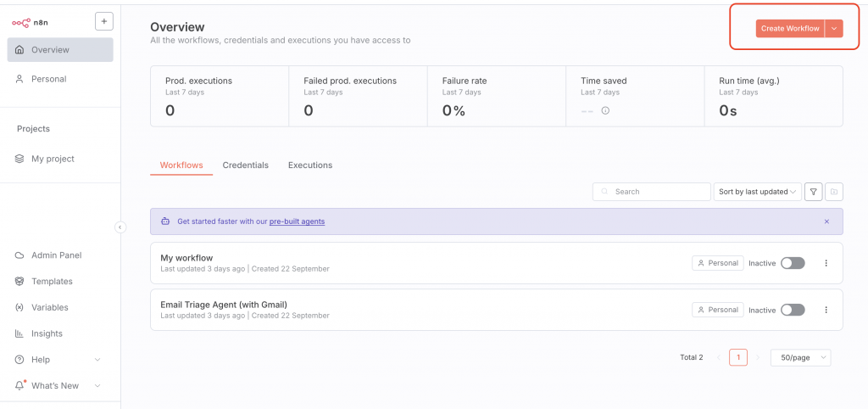Dismiss the pre-built agents banner
This screenshot has height=409, width=868.
826,221
